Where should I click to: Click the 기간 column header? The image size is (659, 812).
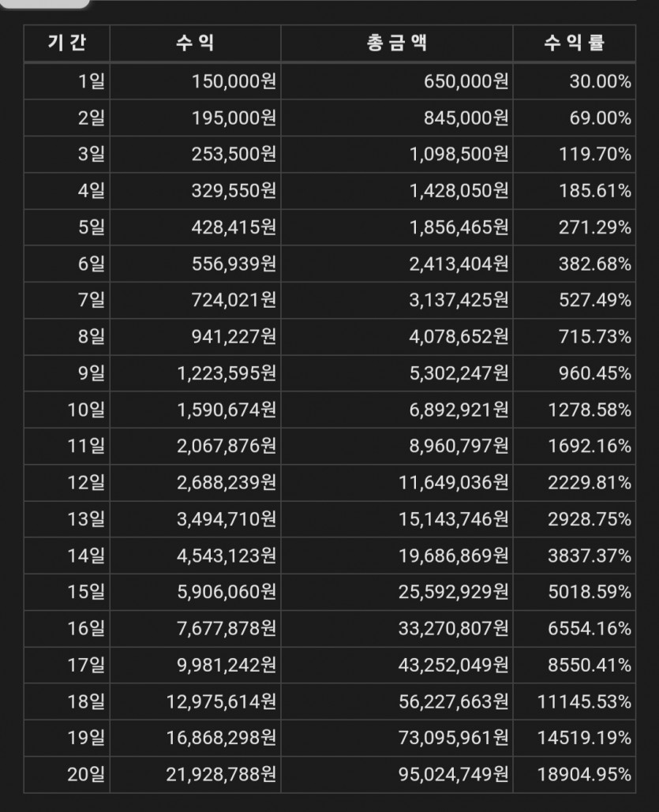pyautogui.click(x=67, y=43)
